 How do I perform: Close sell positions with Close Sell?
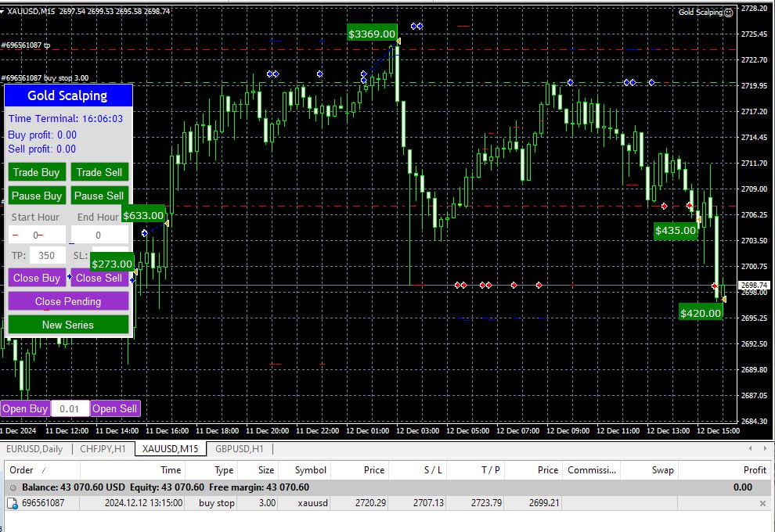pyautogui.click(x=99, y=278)
